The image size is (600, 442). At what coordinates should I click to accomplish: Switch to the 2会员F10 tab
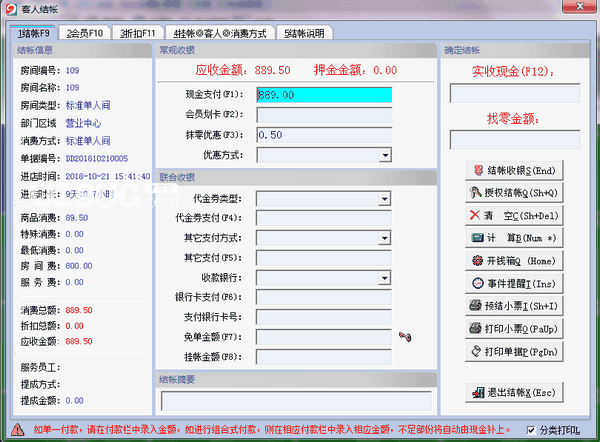coord(85,33)
